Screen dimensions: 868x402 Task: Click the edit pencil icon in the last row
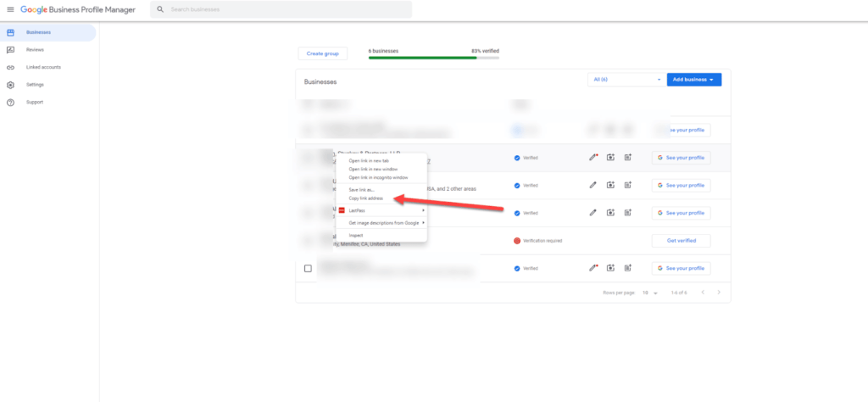coord(593,268)
